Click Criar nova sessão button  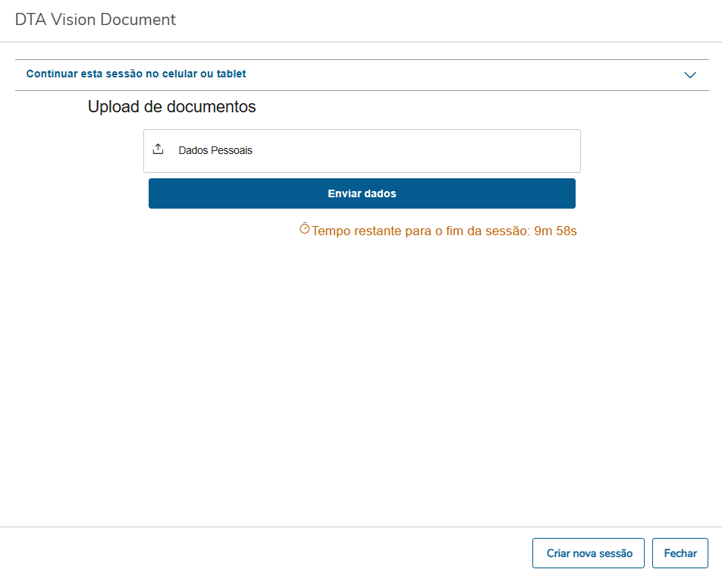[589, 553]
